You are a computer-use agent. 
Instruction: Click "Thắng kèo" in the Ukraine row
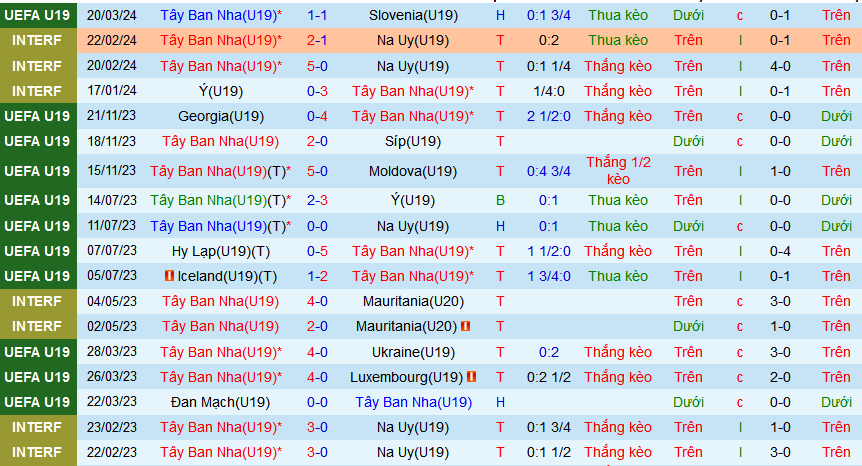click(618, 352)
